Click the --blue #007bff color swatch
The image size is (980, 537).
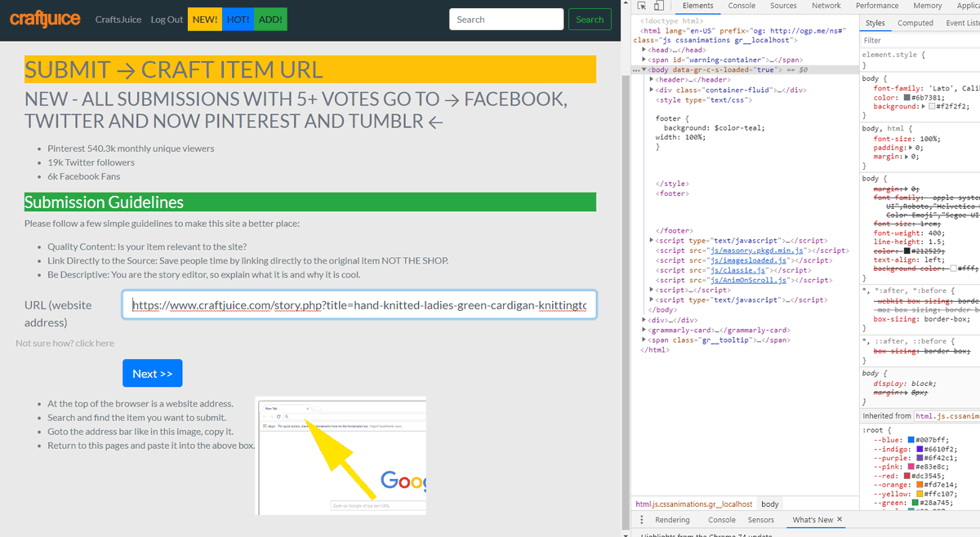[909, 438]
